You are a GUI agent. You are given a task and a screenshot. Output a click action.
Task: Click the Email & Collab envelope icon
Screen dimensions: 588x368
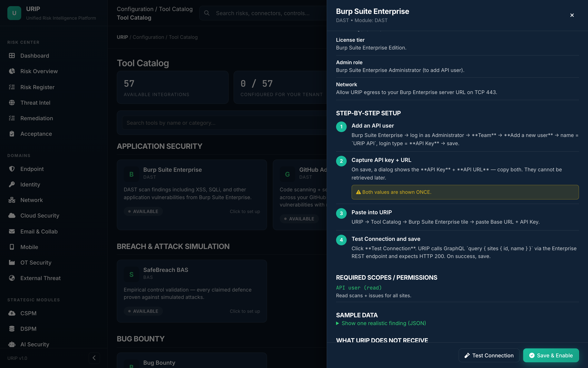(x=12, y=231)
